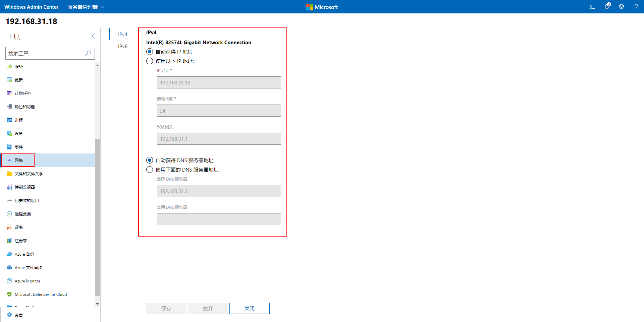Select 自动获得 DNS 服务器地址 radio button

(150, 160)
